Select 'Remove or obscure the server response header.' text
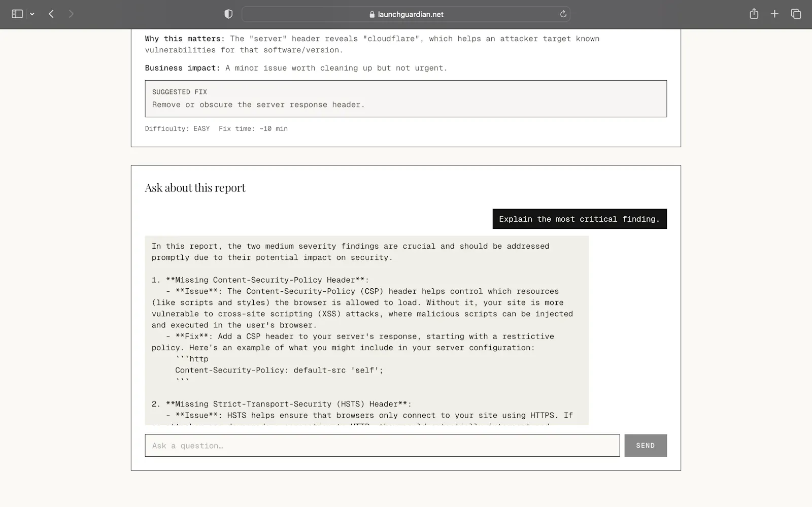Viewport: 812px width, 507px height. [x=258, y=105]
